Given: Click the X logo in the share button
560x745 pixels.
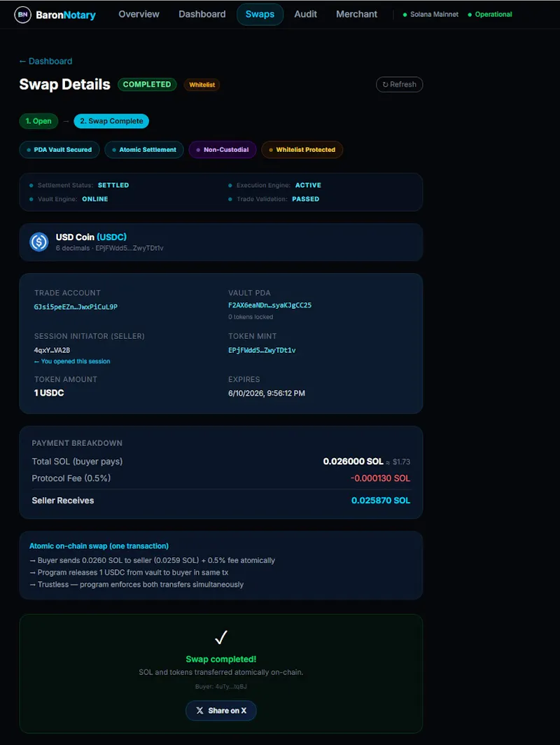Looking at the screenshot, I should pyautogui.click(x=199, y=711).
